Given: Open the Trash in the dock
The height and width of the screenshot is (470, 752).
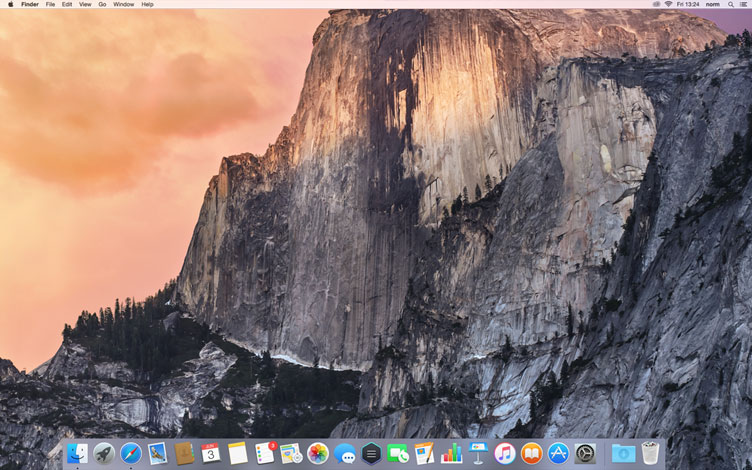Looking at the screenshot, I should (x=651, y=454).
